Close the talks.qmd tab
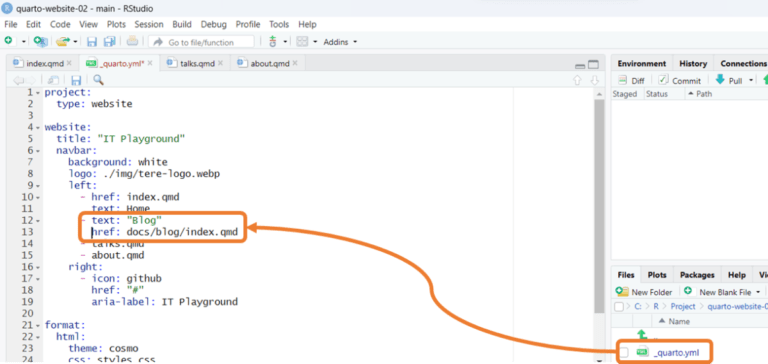768x364 pixels. tap(220, 63)
